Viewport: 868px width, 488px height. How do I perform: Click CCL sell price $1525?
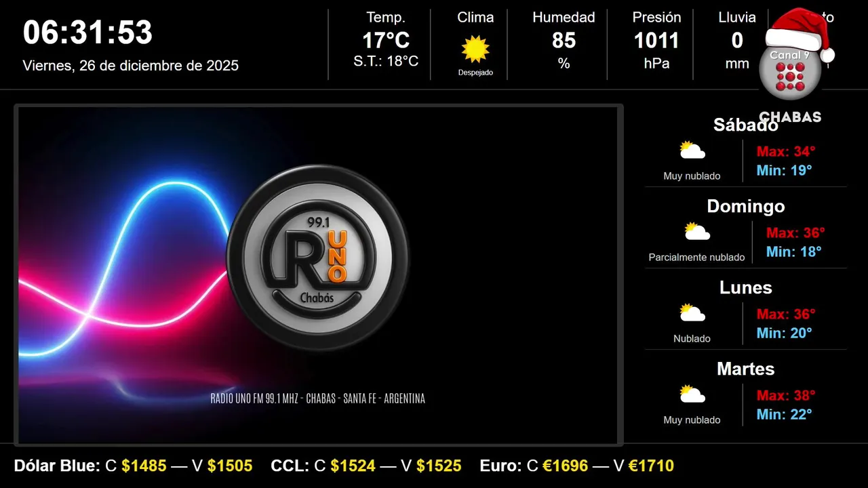(x=439, y=466)
